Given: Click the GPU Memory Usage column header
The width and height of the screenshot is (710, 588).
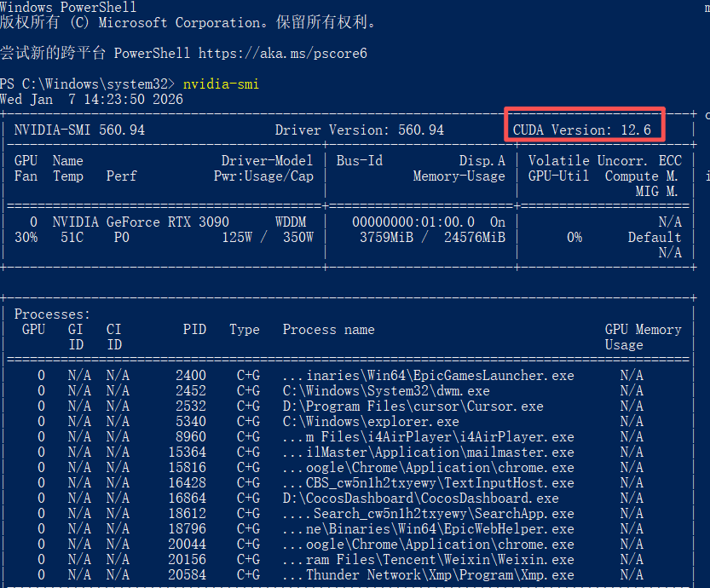Looking at the screenshot, I should pyautogui.click(x=643, y=337).
